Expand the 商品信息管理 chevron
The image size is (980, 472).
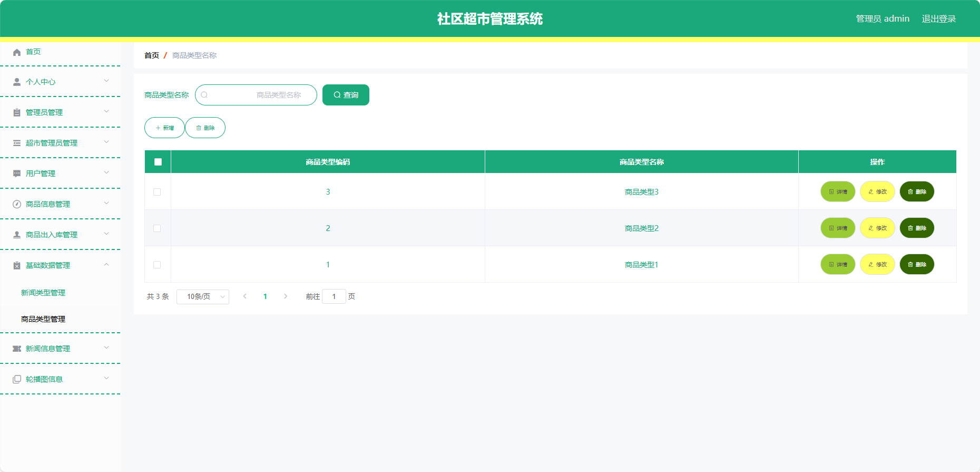point(106,204)
